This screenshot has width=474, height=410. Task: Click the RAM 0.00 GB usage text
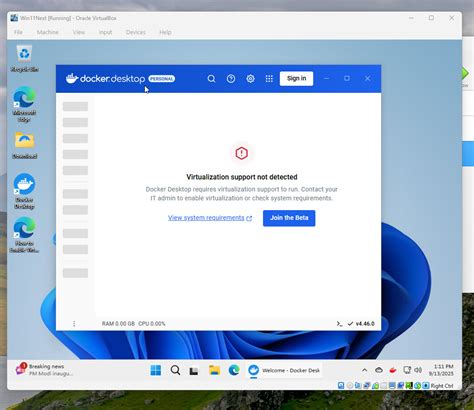tap(118, 324)
